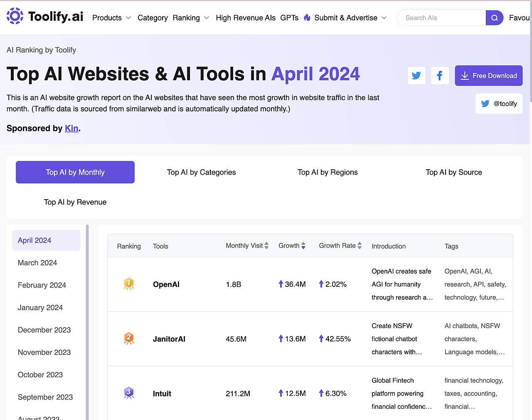The width and height of the screenshot is (532, 420).
Task: Select September 2023 in month list
Action: tap(46, 398)
